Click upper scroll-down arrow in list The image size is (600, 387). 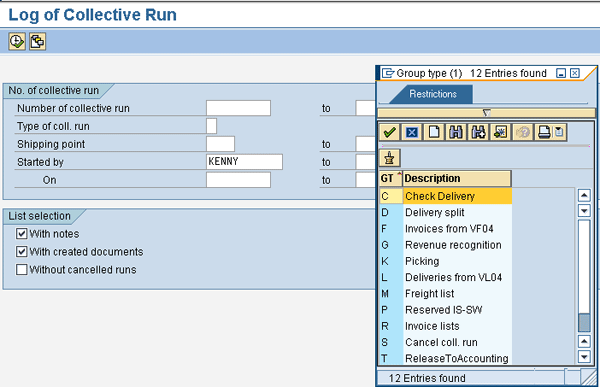(x=584, y=211)
